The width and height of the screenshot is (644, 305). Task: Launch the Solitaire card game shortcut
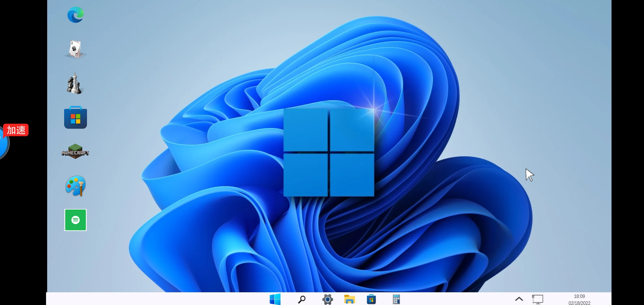(x=75, y=50)
